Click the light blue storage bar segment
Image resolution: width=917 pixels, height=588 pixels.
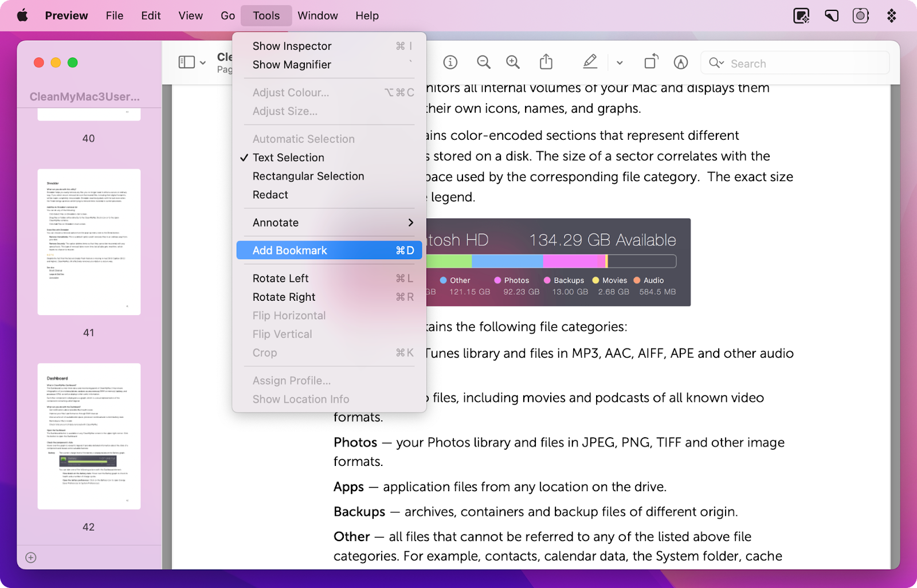point(507,261)
